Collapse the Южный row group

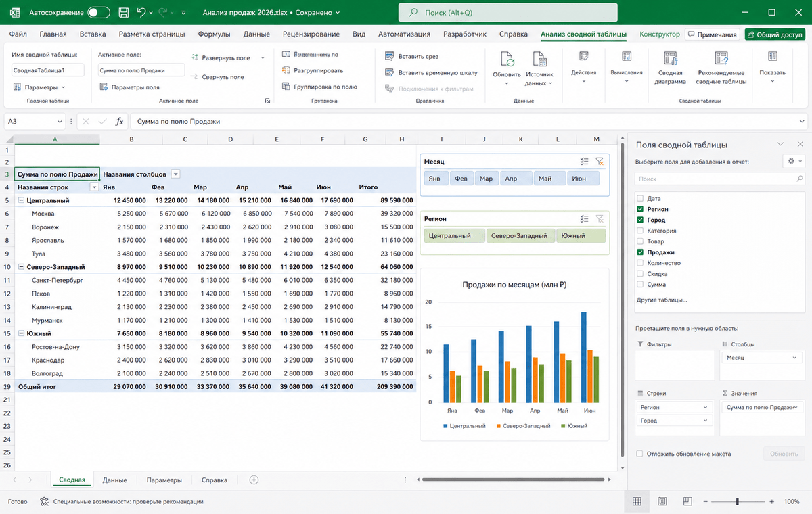tap(20, 333)
